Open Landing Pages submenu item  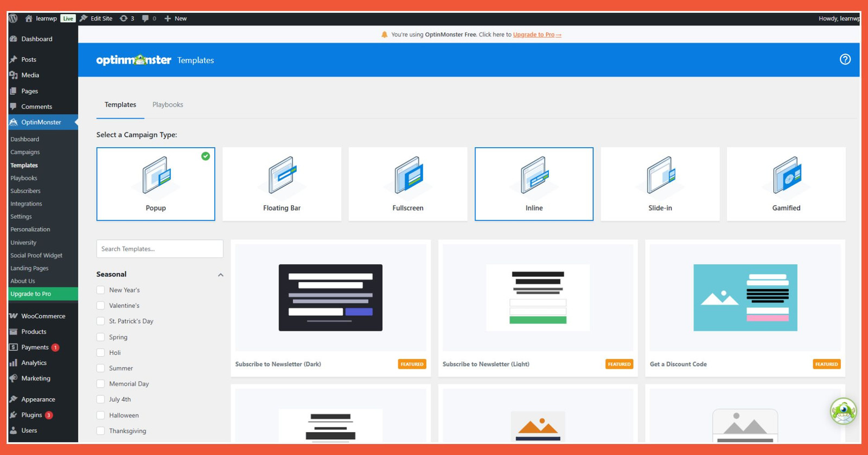point(29,268)
